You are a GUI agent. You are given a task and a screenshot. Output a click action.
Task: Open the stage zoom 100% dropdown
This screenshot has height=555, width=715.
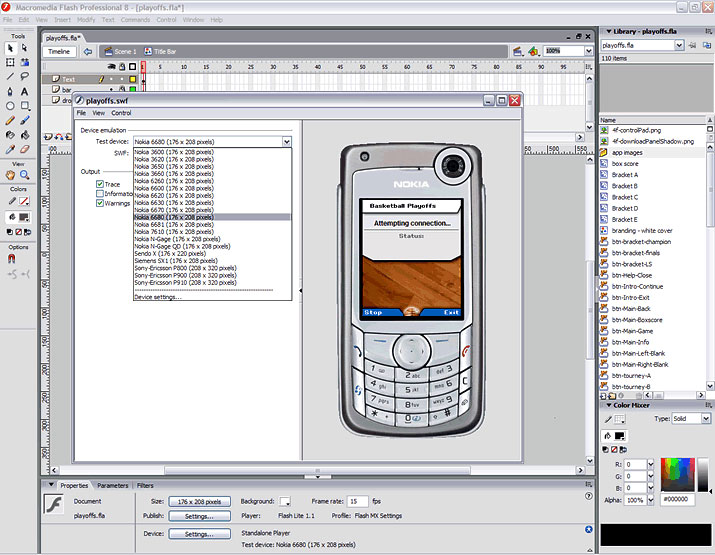pyautogui.click(x=586, y=50)
